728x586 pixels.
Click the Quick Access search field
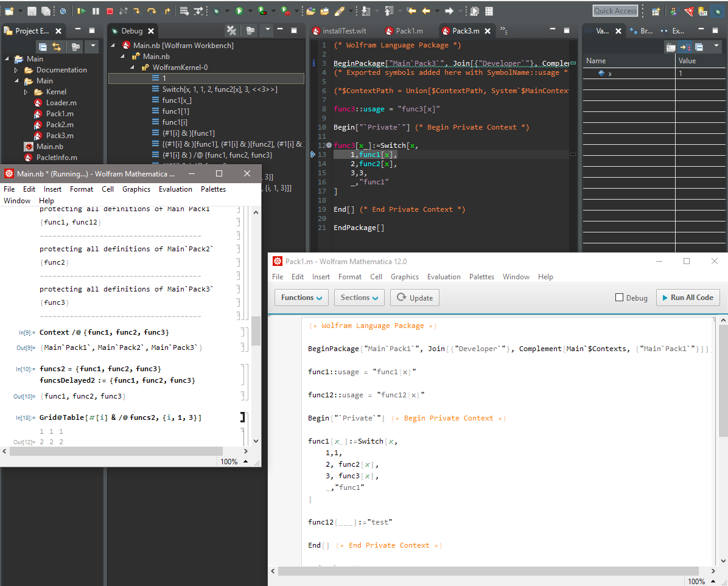(x=615, y=11)
